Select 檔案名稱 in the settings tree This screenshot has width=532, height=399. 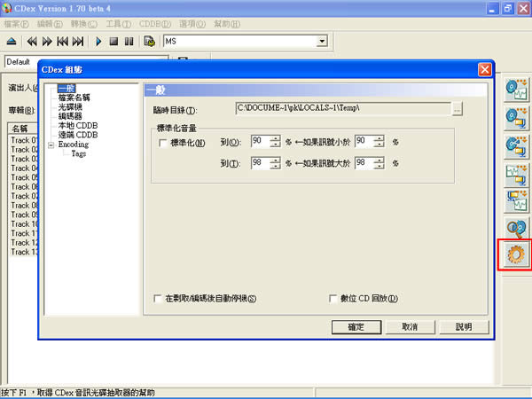coord(74,98)
